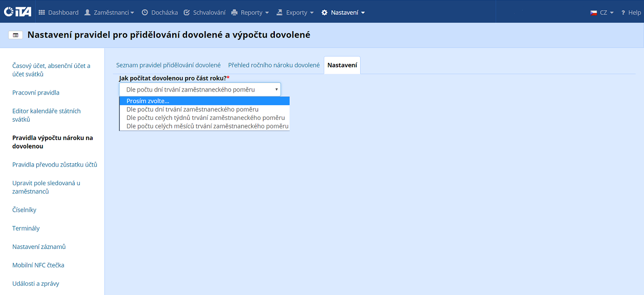Choose 'Dle počtu celých měsíců' option
The image size is (644, 295).
(207, 126)
